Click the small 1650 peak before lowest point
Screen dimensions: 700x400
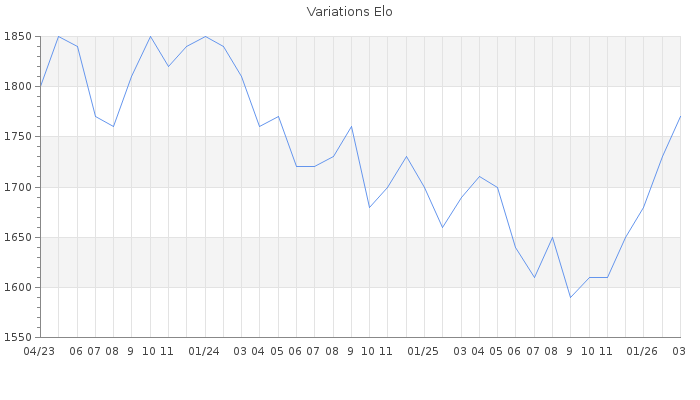(552, 237)
